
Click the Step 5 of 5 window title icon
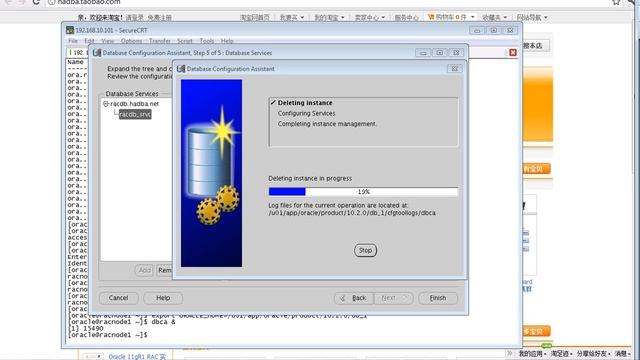[97, 53]
